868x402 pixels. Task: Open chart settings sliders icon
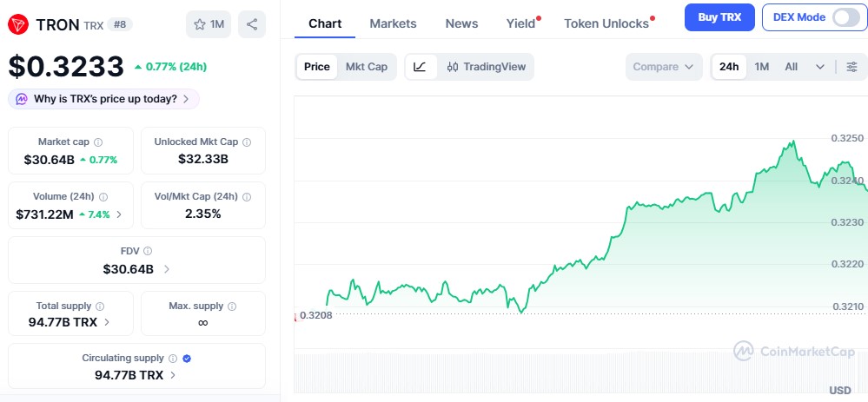coord(852,67)
